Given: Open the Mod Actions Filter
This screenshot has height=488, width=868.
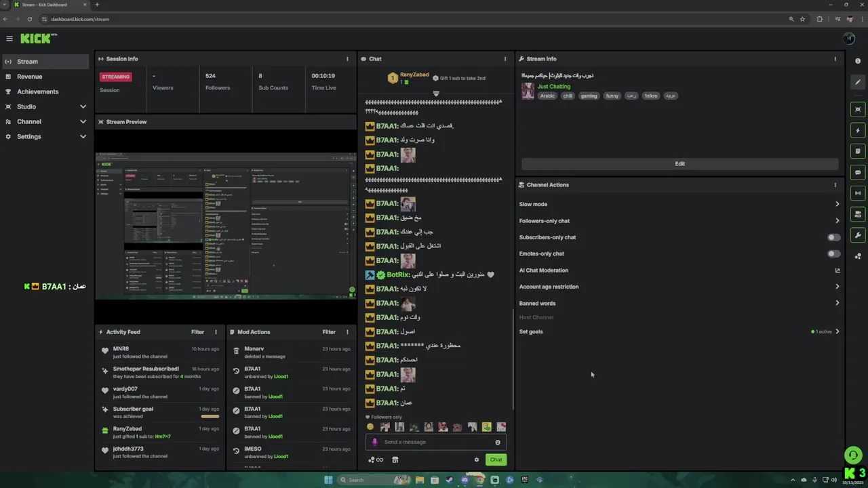Looking at the screenshot, I should point(329,332).
